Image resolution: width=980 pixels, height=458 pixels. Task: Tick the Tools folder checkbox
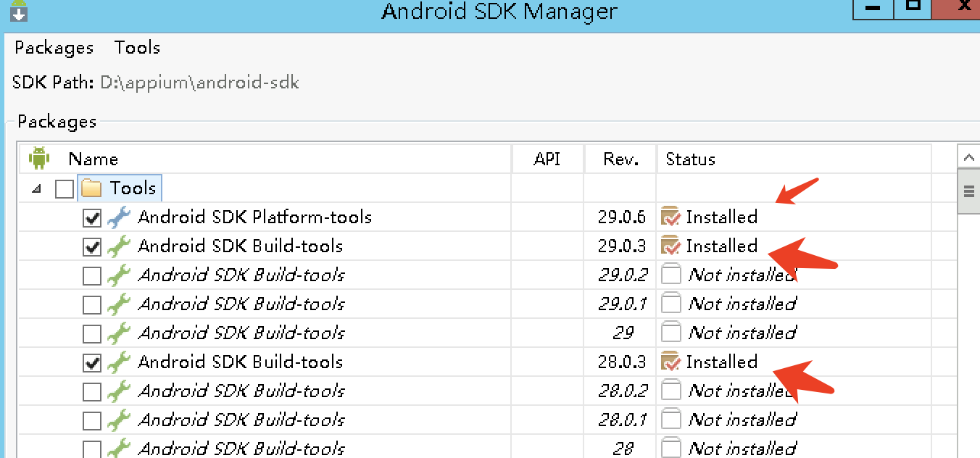point(65,189)
